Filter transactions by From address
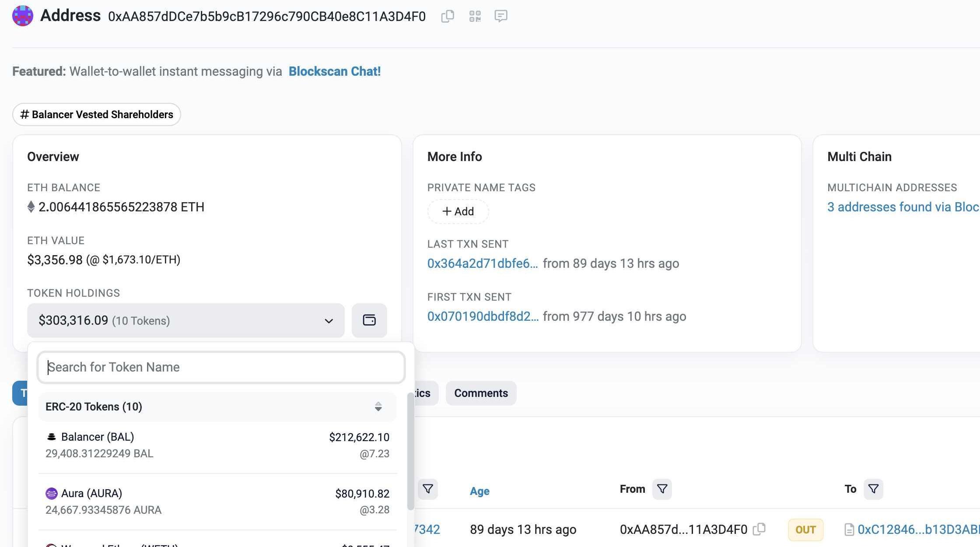 coord(662,489)
